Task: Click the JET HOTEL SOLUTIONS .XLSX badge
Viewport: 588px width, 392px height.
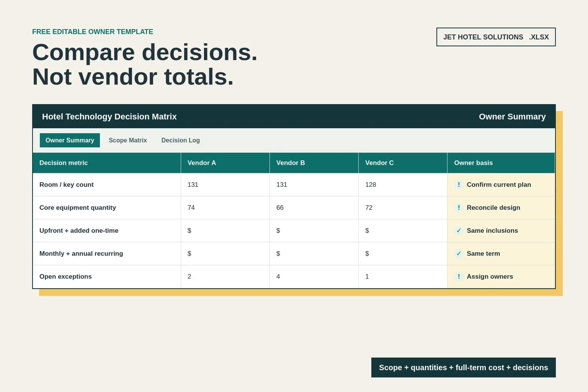Action: (496, 37)
